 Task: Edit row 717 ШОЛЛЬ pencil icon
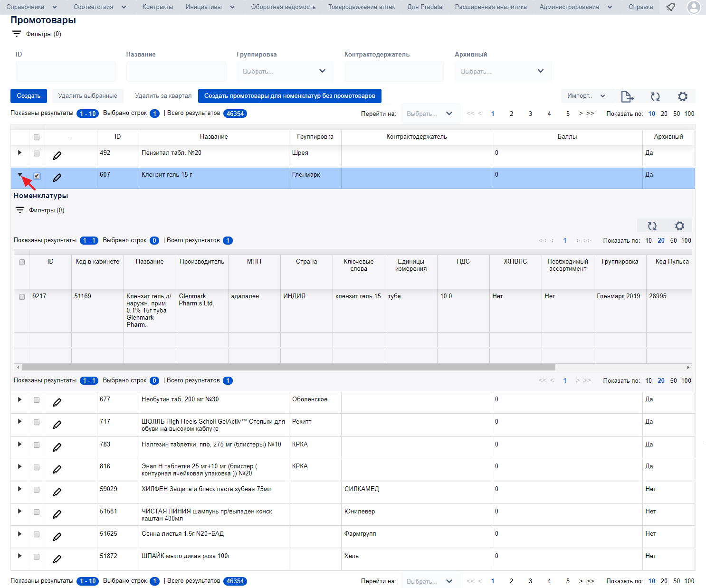pyautogui.click(x=57, y=425)
